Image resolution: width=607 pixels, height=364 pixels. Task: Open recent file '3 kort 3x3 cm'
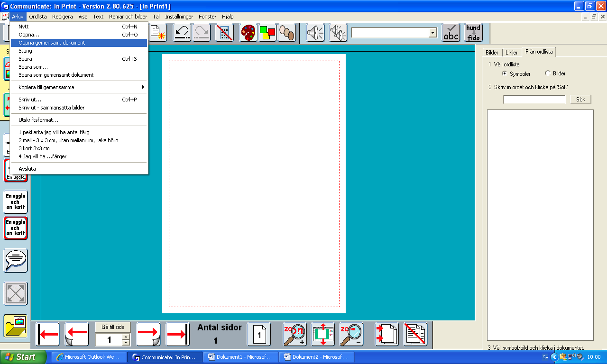tap(79, 148)
